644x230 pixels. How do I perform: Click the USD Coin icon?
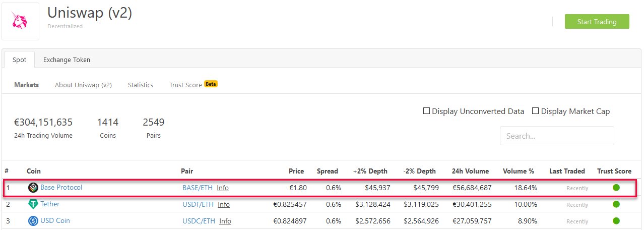click(x=33, y=221)
